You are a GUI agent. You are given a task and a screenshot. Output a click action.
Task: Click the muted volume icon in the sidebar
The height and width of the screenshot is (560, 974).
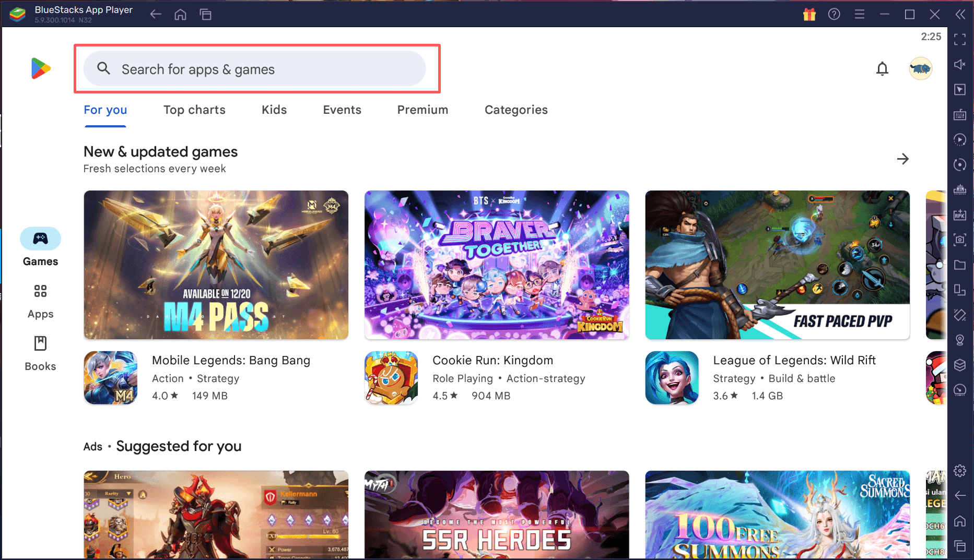click(x=960, y=64)
